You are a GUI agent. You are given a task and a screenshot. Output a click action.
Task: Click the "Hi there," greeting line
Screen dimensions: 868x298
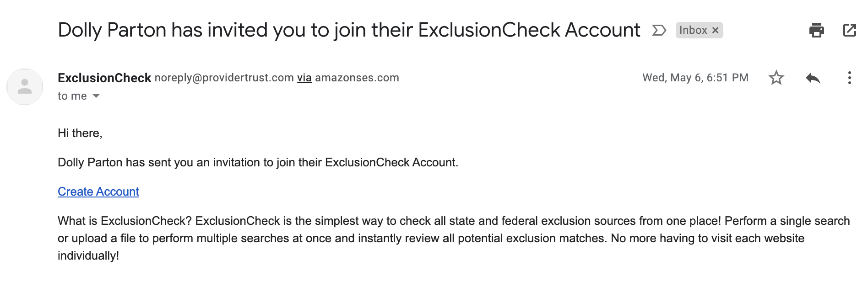coord(80,133)
